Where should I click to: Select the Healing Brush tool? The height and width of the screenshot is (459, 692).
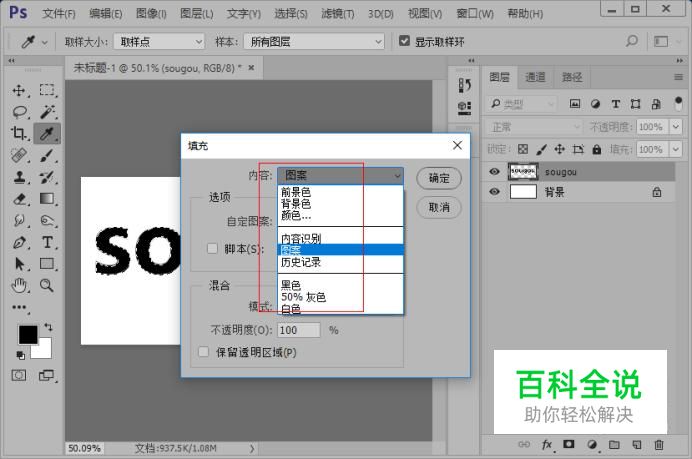[x=19, y=155]
